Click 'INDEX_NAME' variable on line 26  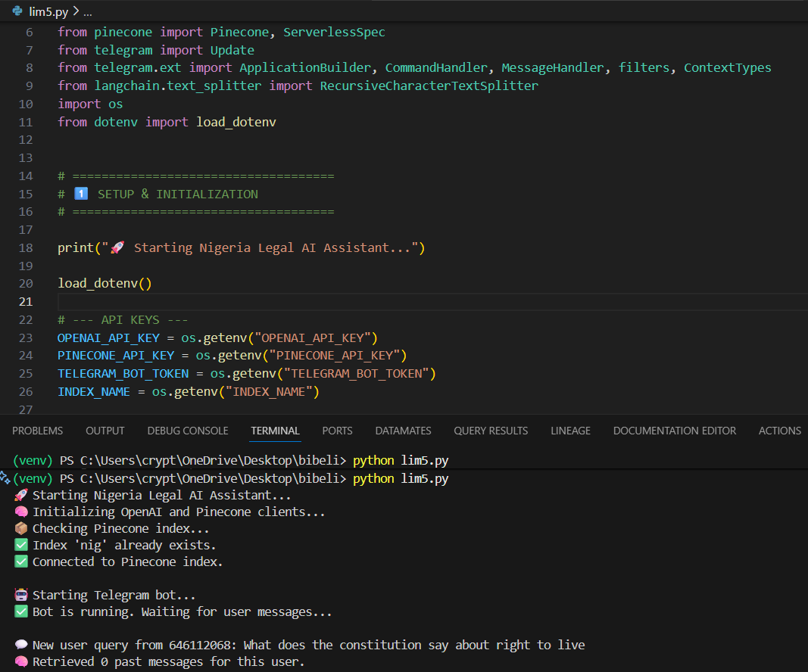click(94, 391)
